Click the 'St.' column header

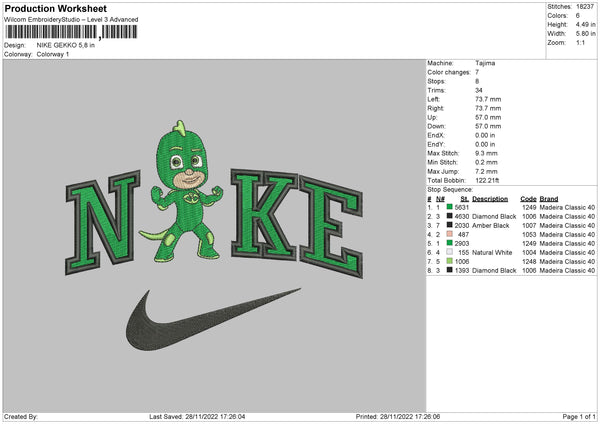point(465,199)
